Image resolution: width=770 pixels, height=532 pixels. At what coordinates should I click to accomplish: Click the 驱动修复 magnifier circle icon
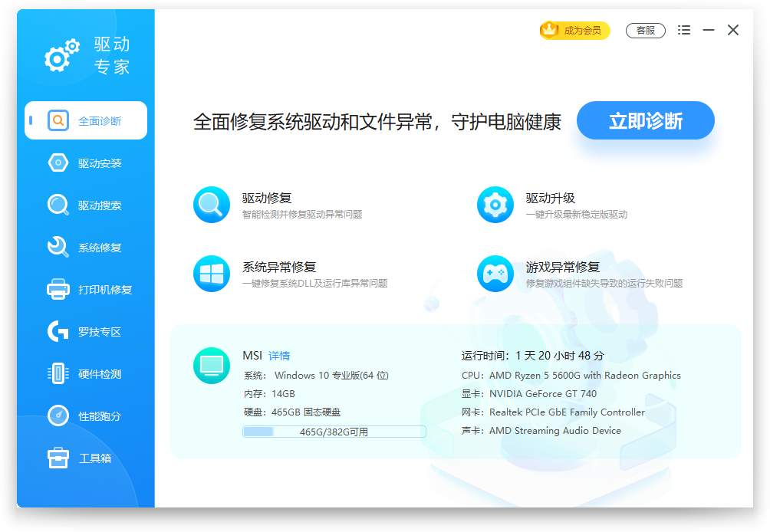(x=212, y=205)
